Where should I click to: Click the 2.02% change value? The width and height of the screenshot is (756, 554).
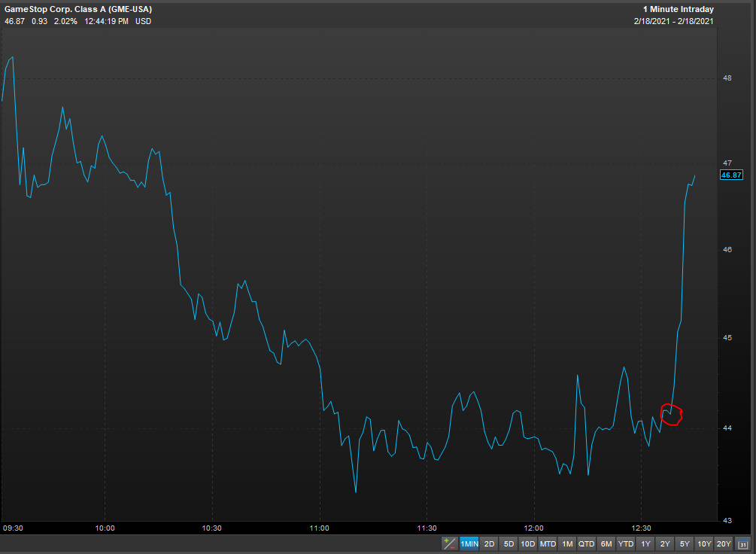[x=65, y=21]
